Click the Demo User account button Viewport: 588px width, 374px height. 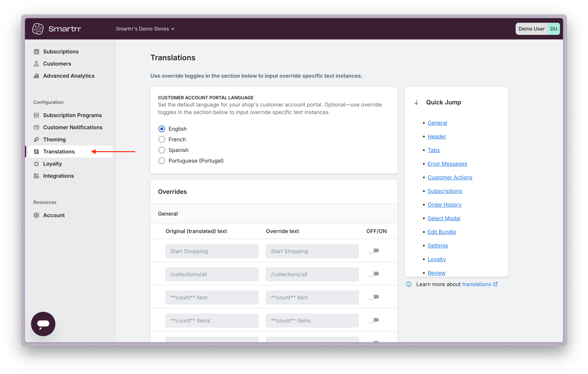pyautogui.click(x=537, y=29)
